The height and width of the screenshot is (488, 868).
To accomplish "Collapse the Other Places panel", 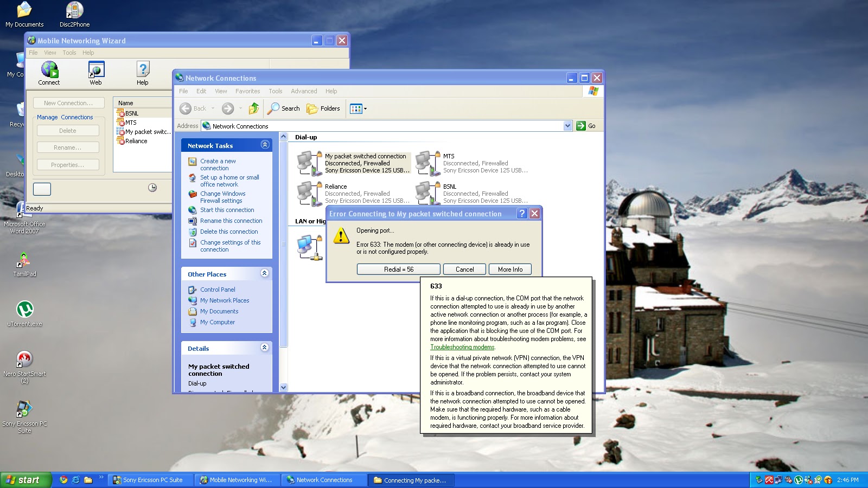I will coord(265,273).
